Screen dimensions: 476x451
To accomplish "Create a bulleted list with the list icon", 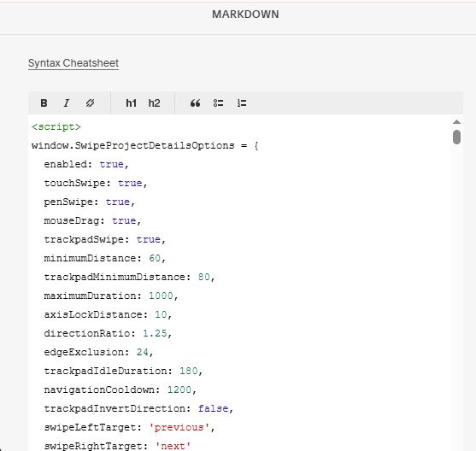I will (218, 103).
